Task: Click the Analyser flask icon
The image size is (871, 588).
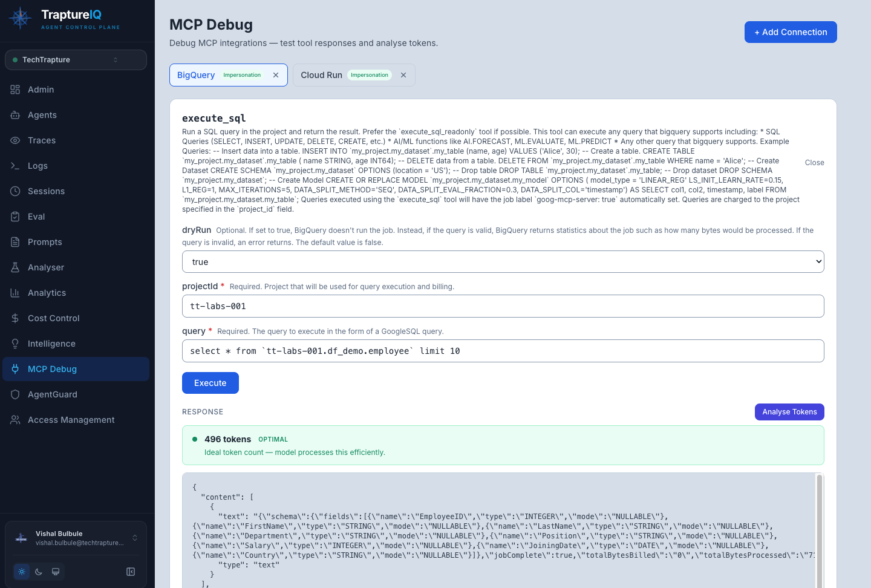Action: pyautogui.click(x=15, y=267)
